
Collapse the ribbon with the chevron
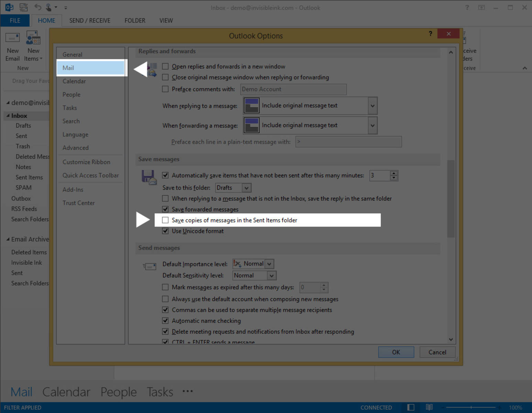(x=525, y=68)
